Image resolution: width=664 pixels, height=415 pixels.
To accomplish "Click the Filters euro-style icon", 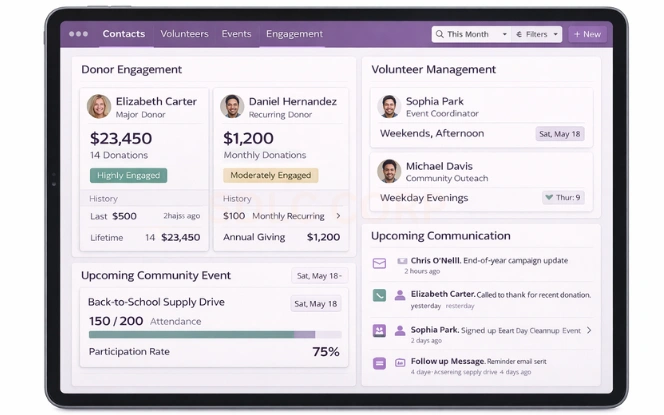I will [519, 34].
